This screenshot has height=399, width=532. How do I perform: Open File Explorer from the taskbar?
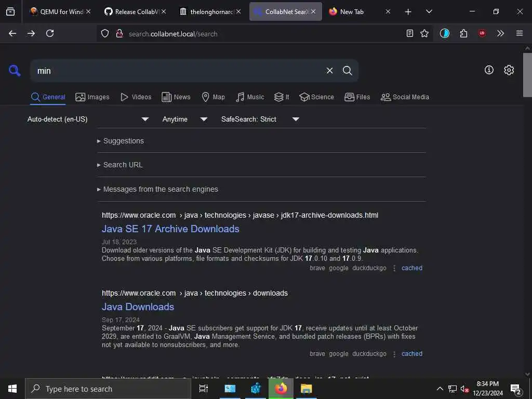(x=306, y=389)
